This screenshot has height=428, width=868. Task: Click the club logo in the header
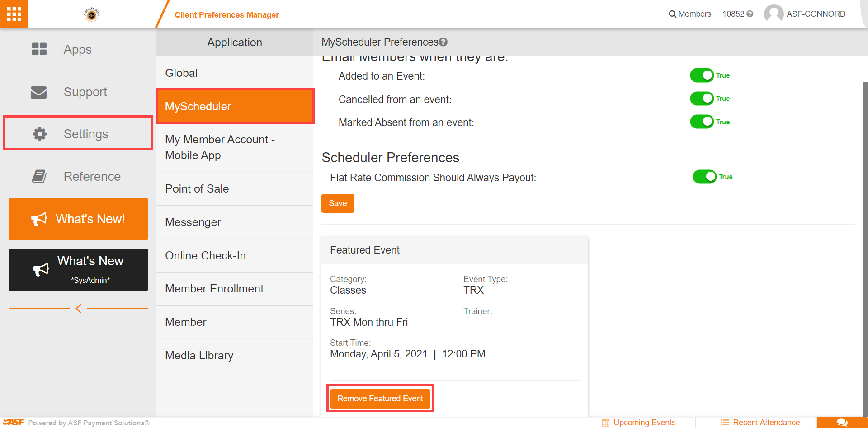click(92, 14)
